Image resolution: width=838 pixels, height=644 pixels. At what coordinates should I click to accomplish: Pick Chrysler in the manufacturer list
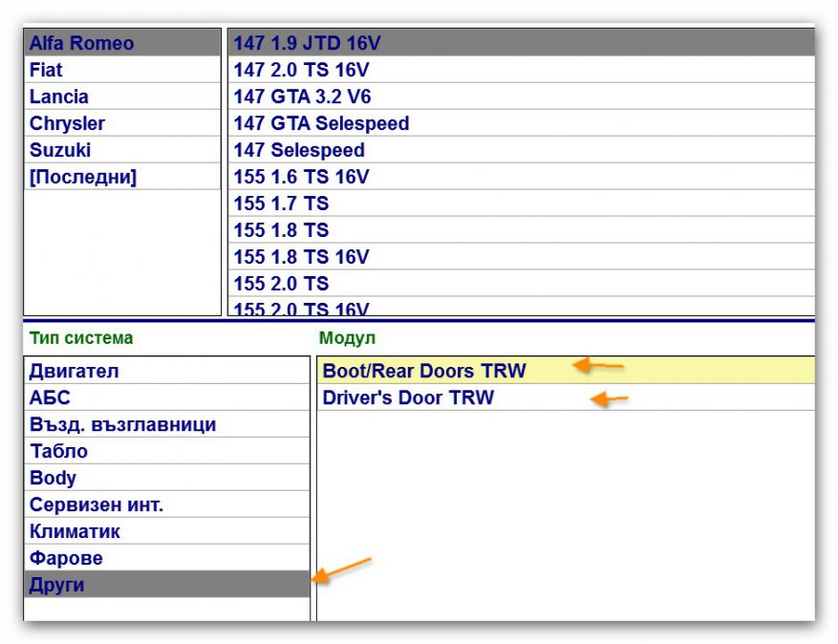pos(67,123)
